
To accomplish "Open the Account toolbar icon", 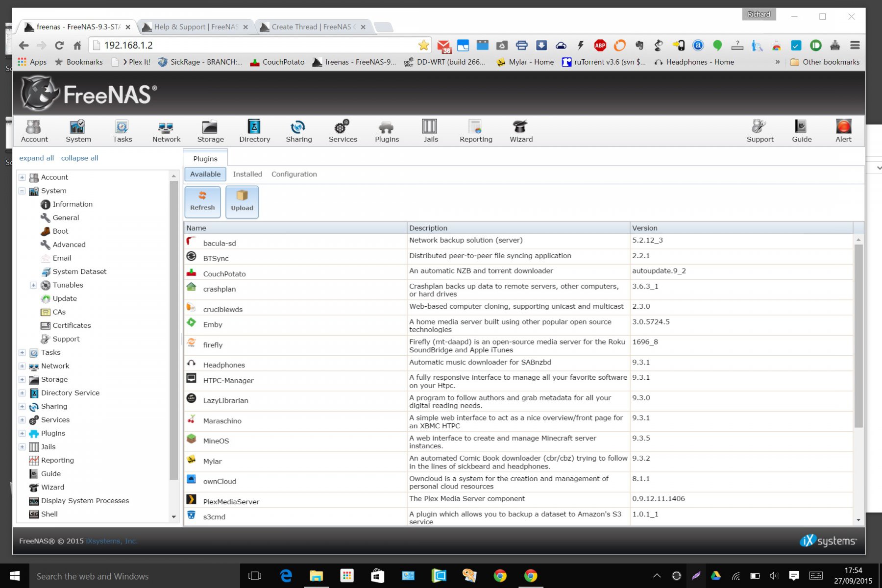I will click(x=34, y=131).
